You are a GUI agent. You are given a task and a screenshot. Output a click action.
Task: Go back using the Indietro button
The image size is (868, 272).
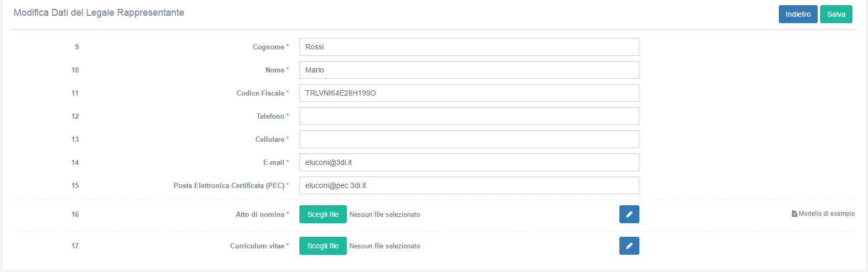coord(798,14)
